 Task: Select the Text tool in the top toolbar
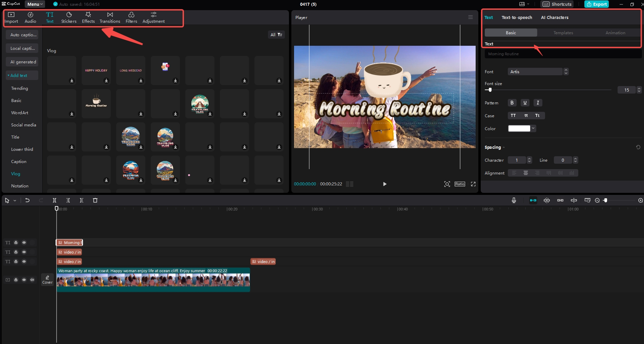(x=50, y=17)
